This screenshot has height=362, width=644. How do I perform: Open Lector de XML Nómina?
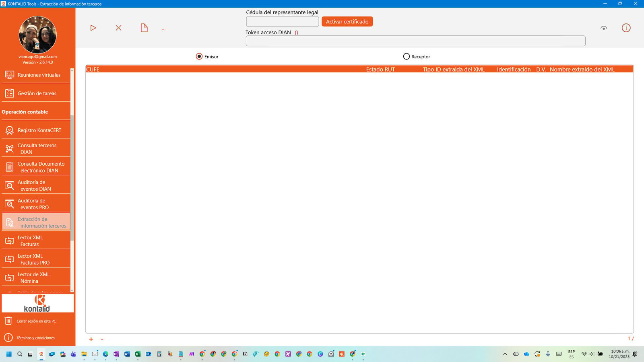coord(36,278)
